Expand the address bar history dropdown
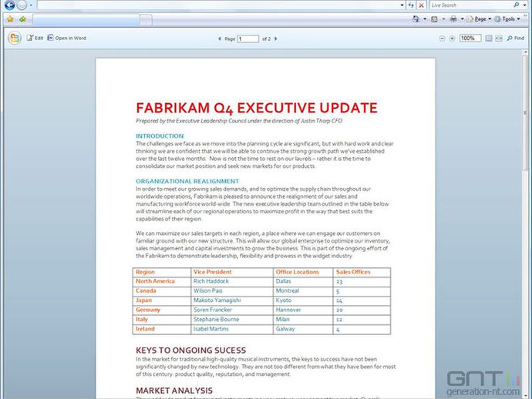Screen dimensions: 532x399 click(x=402, y=5)
